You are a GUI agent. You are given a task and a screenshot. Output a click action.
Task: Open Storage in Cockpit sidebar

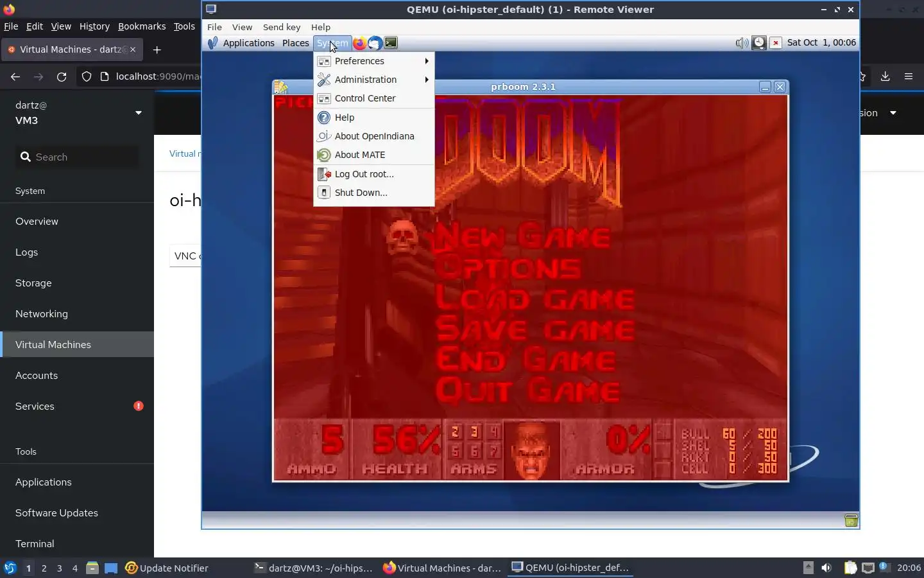click(x=77, y=283)
